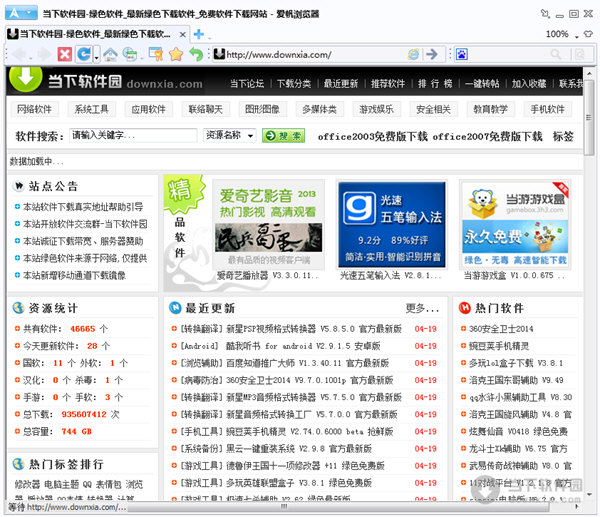
Task: Open 排行榜 in top navigation
Action: tap(435, 84)
